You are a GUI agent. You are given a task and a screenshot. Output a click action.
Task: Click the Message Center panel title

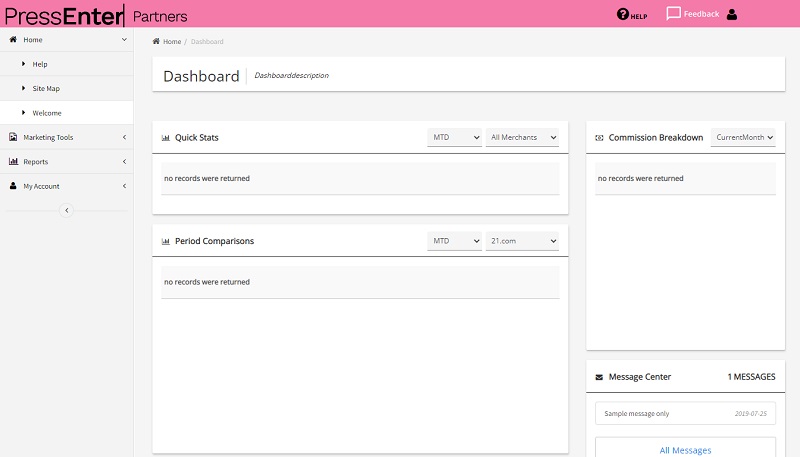pyautogui.click(x=640, y=377)
